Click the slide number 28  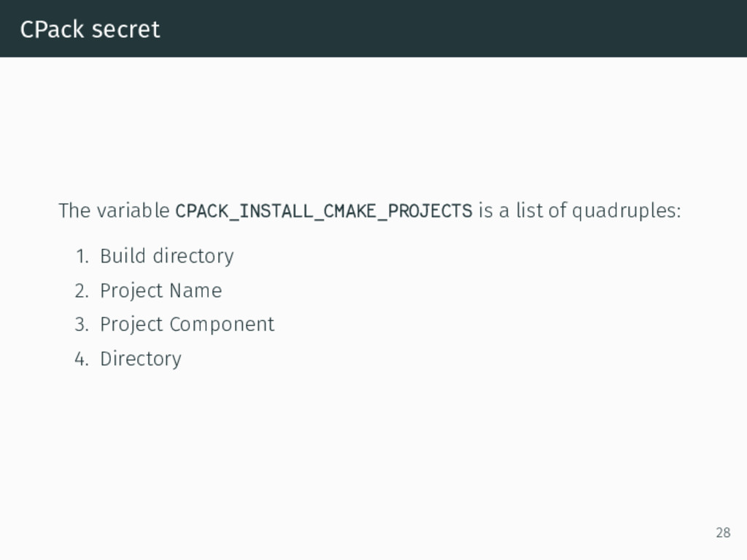point(723,532)
